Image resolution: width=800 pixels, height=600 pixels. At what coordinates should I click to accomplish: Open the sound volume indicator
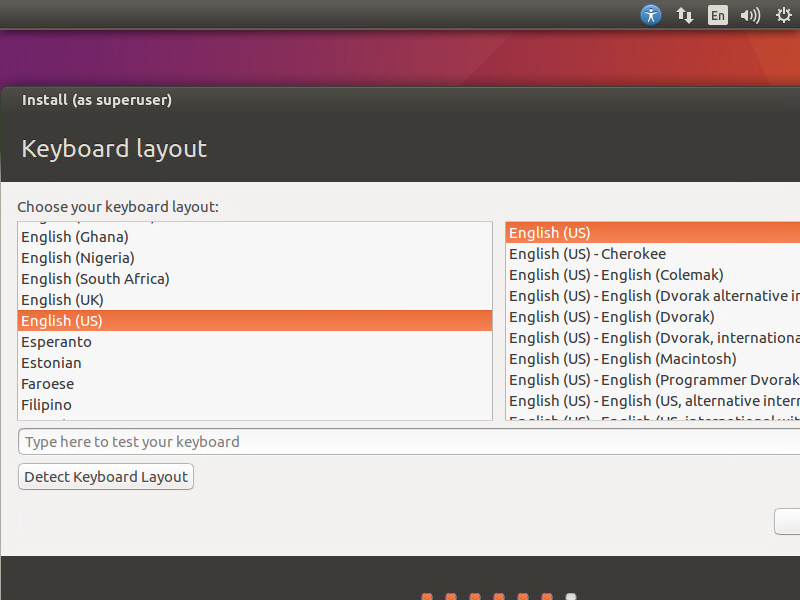[750, 15]
